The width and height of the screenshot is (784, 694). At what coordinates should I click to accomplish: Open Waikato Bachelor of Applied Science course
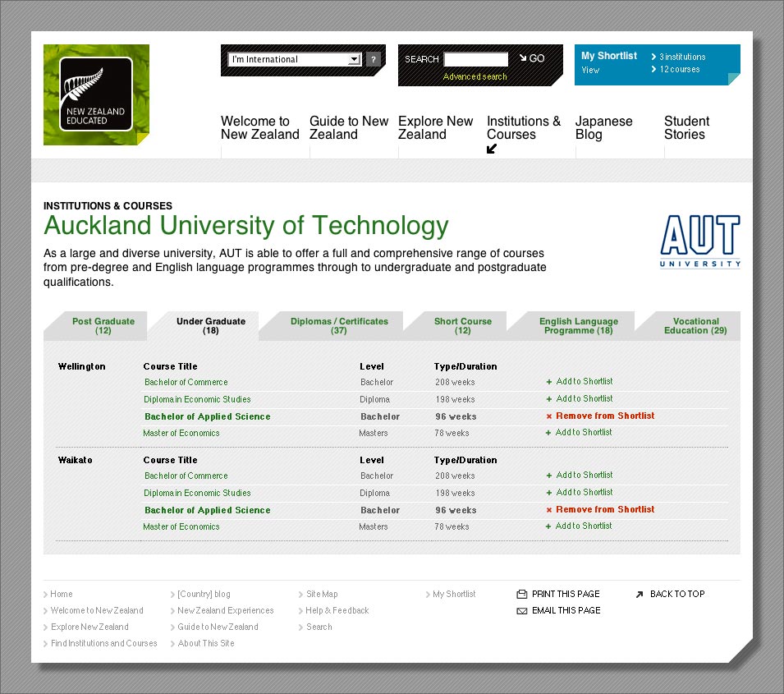[x=207, y=510]
